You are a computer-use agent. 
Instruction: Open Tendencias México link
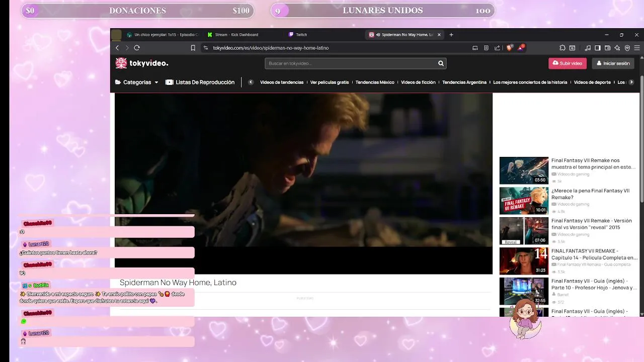[x=375, y=82]
